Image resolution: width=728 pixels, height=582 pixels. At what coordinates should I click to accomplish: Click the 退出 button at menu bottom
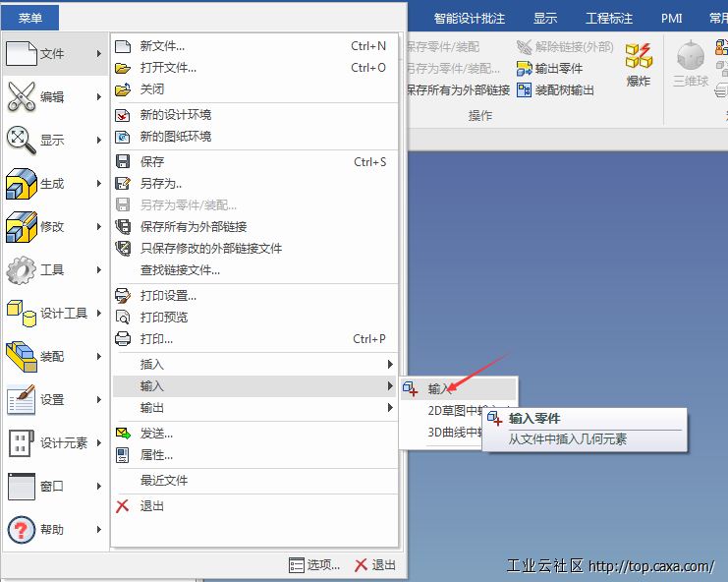(375, 565)
